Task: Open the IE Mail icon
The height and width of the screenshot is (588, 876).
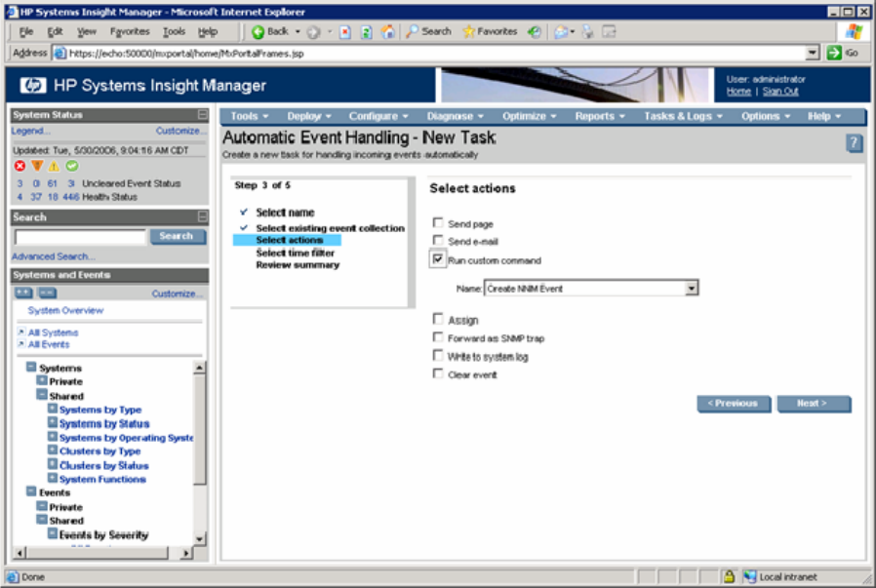Action: [561, 32]
